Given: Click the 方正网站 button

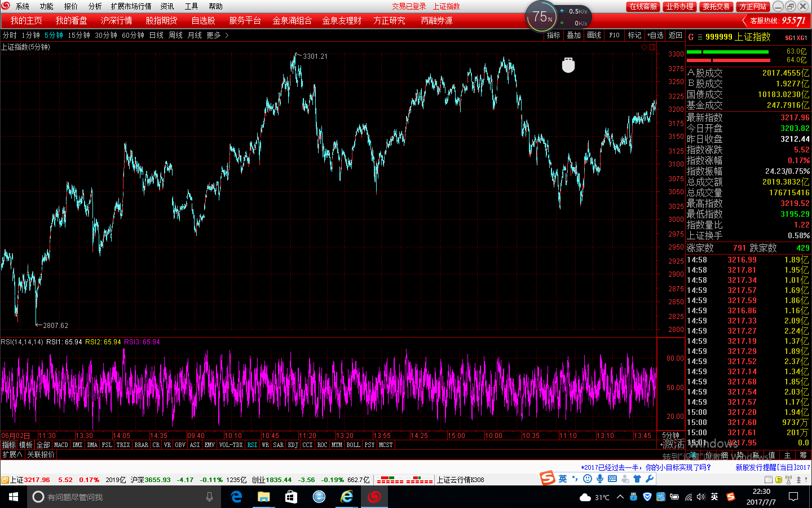Looking at the screenshot, I should pos(753,6).
